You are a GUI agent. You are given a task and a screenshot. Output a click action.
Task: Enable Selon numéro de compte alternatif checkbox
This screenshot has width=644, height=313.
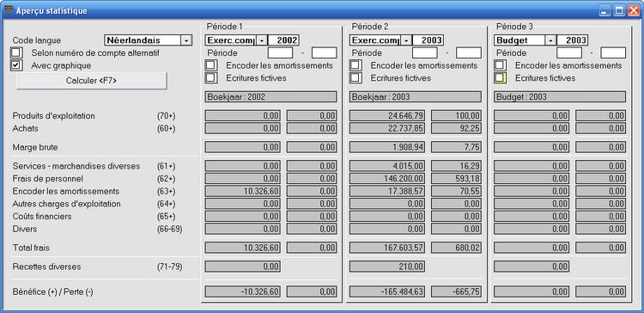point(16,53)
